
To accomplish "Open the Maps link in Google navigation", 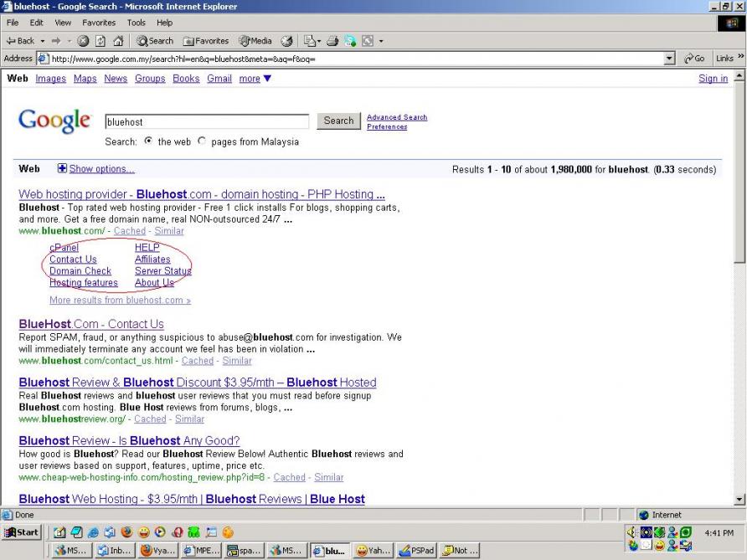I will tap(85, 79).
